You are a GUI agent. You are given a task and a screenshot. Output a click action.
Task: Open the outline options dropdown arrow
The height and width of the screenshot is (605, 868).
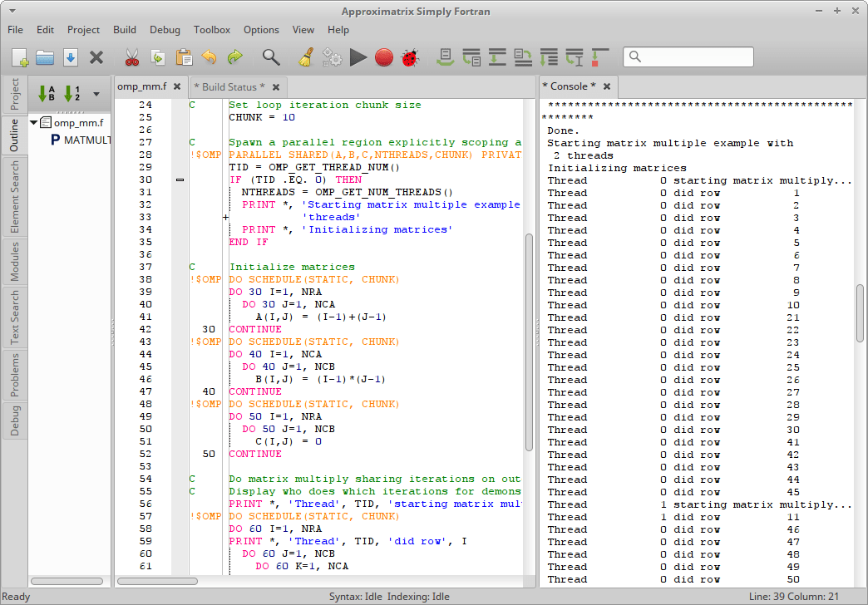96,94
